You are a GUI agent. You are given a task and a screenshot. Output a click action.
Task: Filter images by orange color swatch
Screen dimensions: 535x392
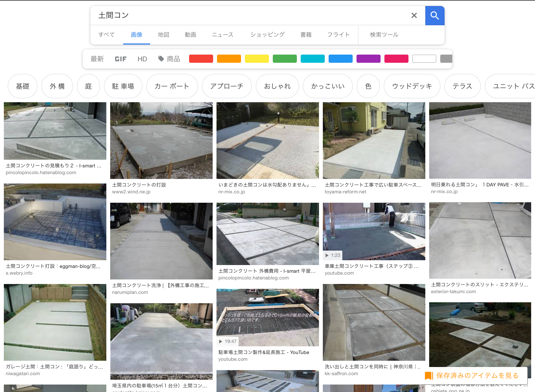(x=229, y=59)
